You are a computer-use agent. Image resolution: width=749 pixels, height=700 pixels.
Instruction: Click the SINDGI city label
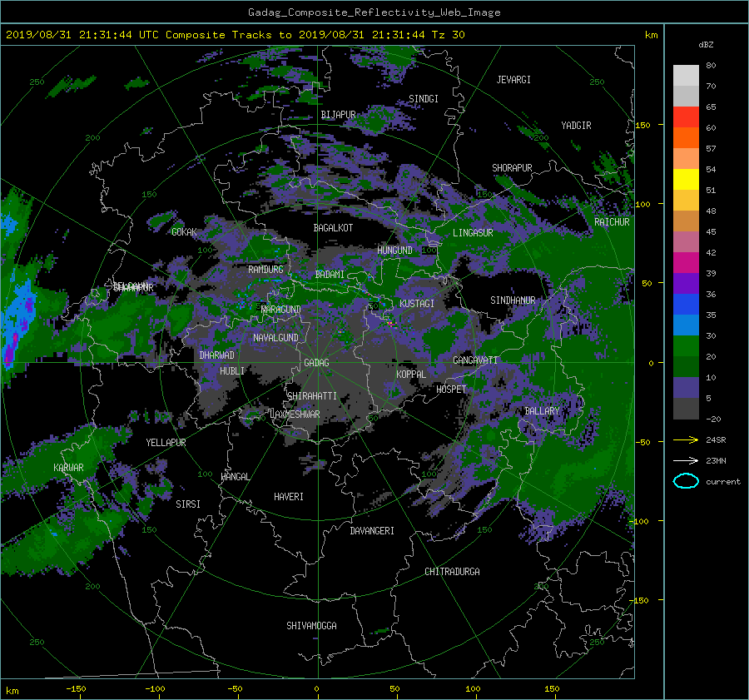coord(424,99)
